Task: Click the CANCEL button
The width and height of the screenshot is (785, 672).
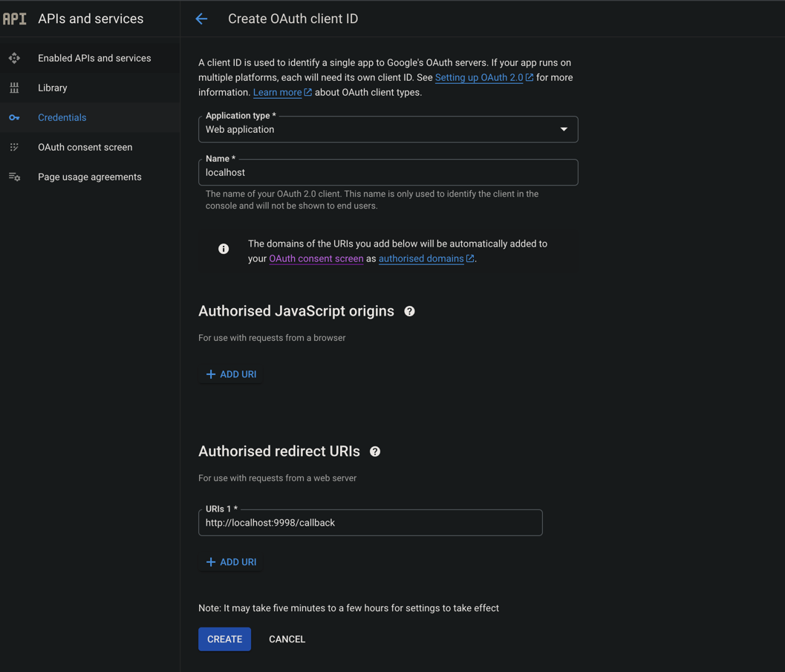Action: (x=287, y=639)
